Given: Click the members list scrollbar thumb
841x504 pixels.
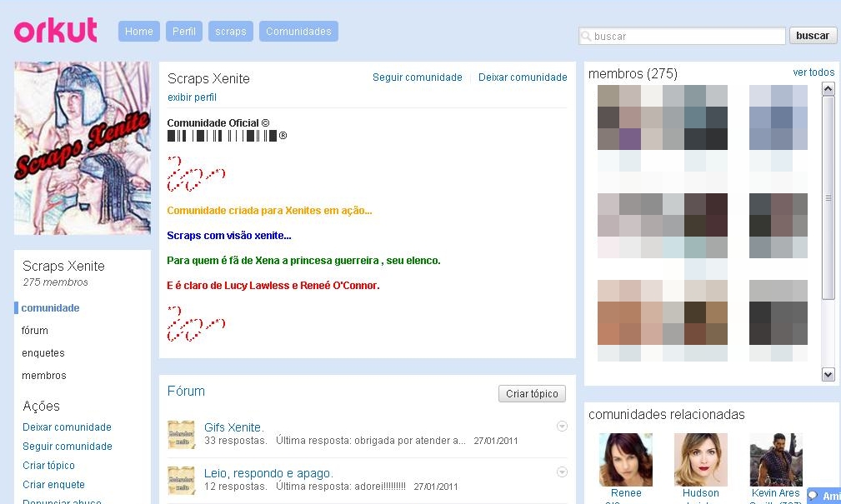Looking at the screenshot, I should click(x=828, y=197).
